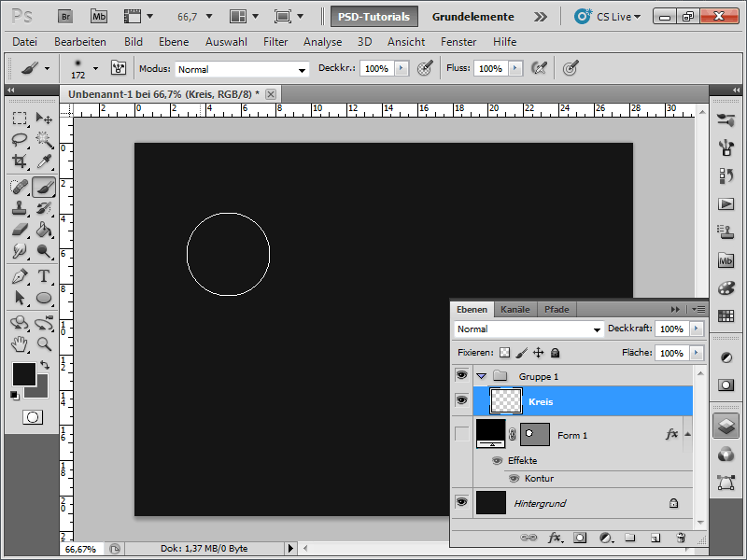Enable airbrush mode next to Fluss
747x560 pixels.
540,68
